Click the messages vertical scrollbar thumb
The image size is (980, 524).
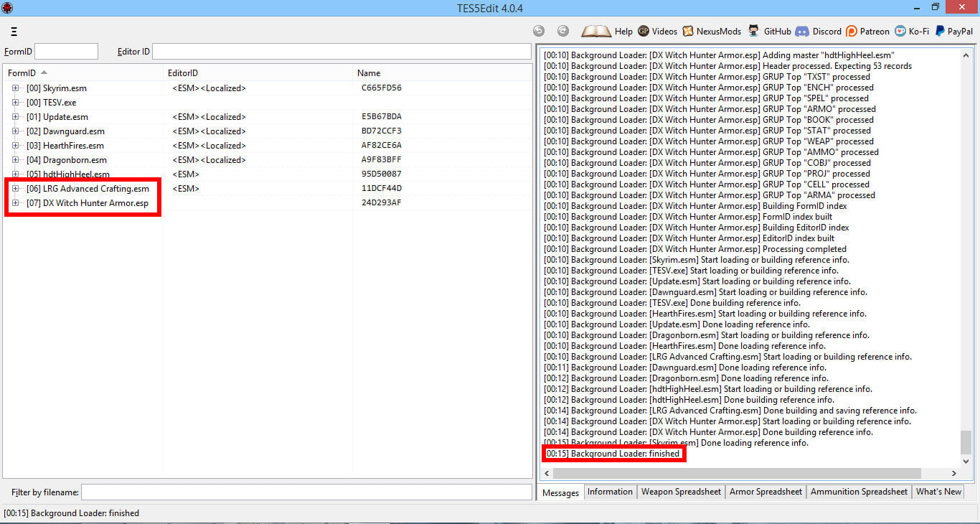click(966, 442)
